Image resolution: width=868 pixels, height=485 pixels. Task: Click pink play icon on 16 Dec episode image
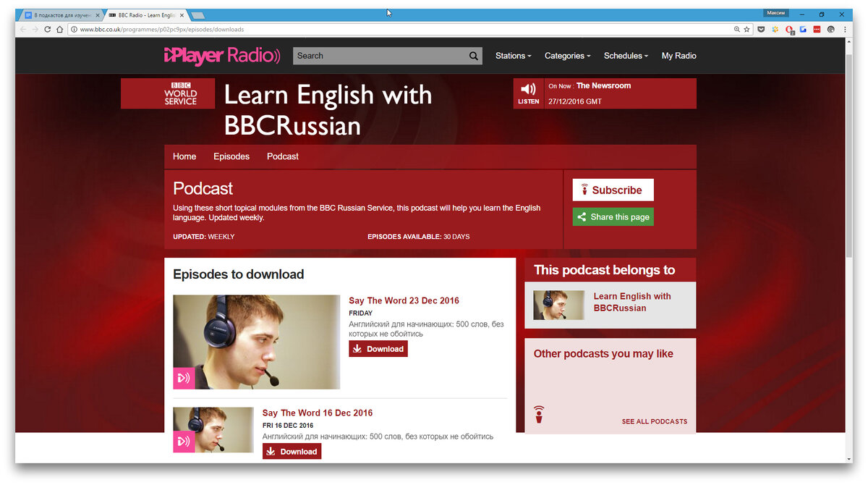pyautogui.click(x=184, y=441)
